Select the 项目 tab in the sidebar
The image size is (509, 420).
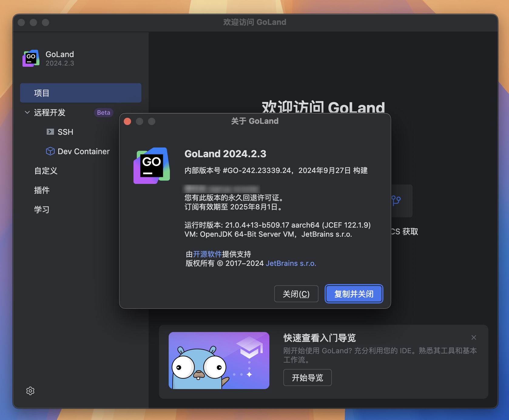coord(81,93)
